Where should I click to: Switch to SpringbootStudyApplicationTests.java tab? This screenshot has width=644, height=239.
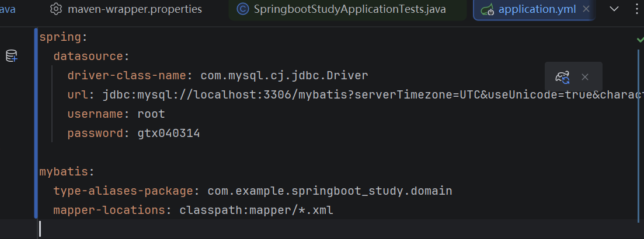347,9
